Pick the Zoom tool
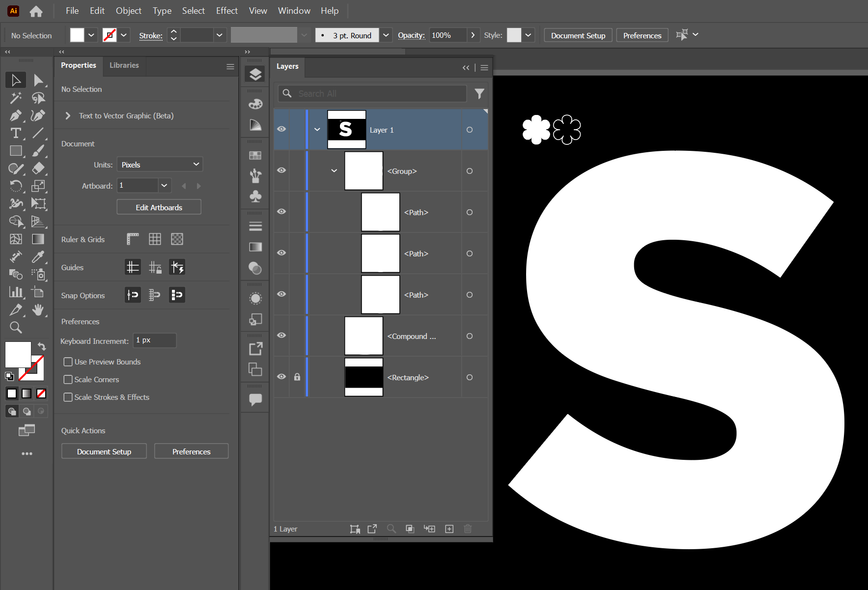Screen dimensions: 868x590 [16, 327]
